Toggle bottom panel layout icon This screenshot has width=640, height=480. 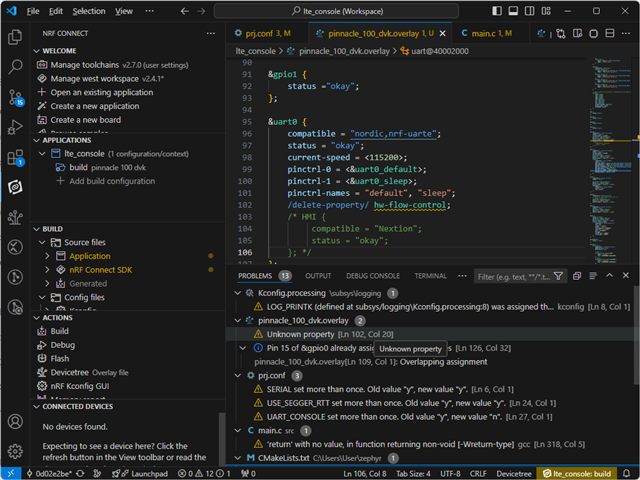point(513,11)
